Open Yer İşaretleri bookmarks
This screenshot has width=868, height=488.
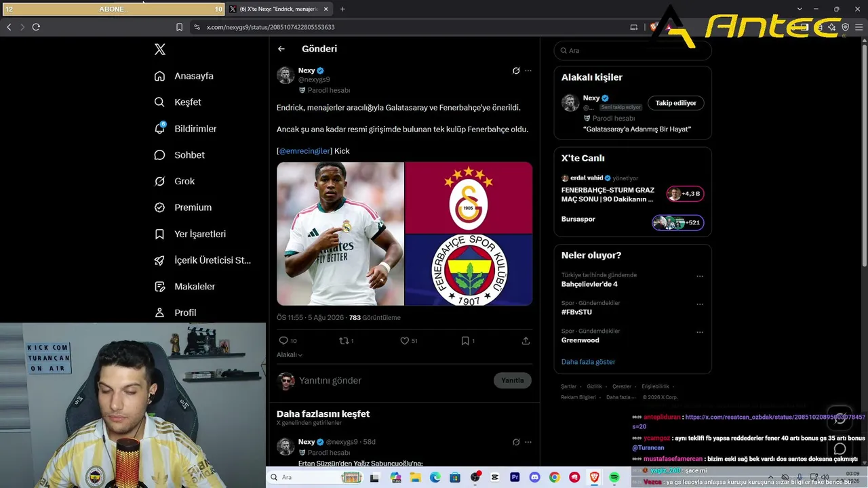click(190, 234)
